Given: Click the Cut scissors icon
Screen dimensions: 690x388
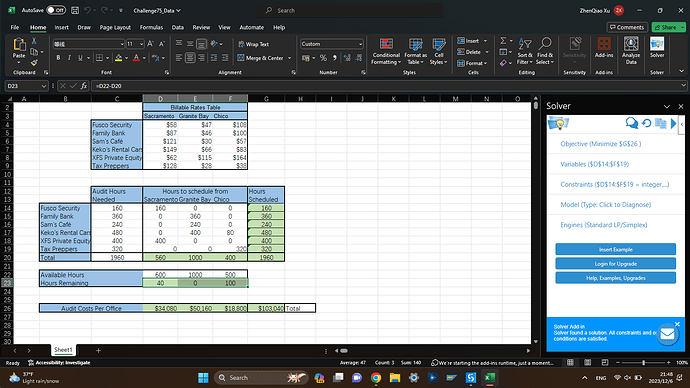Looking at the screenshot, I should [34, 41].
